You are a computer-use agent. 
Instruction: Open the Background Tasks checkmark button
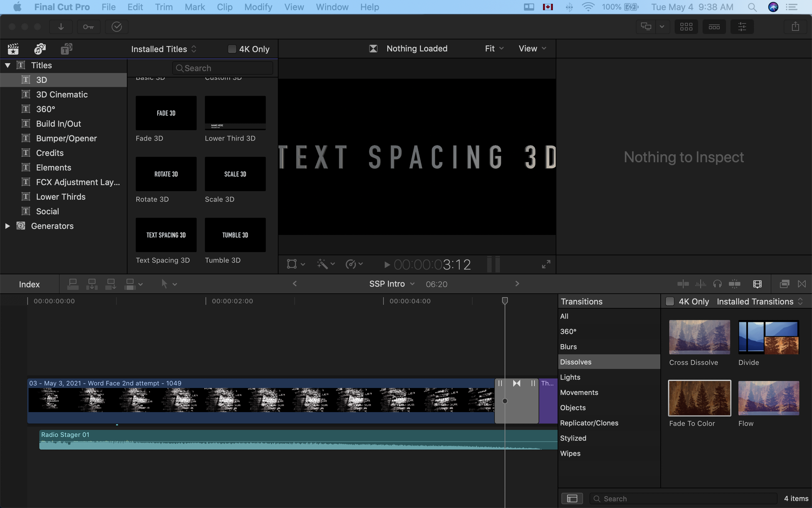pyautogui.click(x=116, y=27)
